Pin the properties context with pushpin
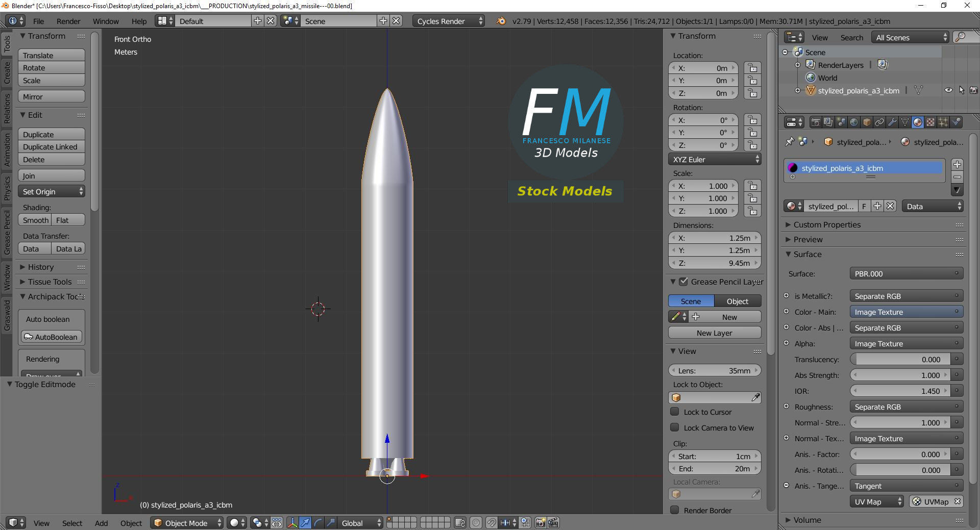This screenshot has height=530, width=980. click(x=790, y=142)
